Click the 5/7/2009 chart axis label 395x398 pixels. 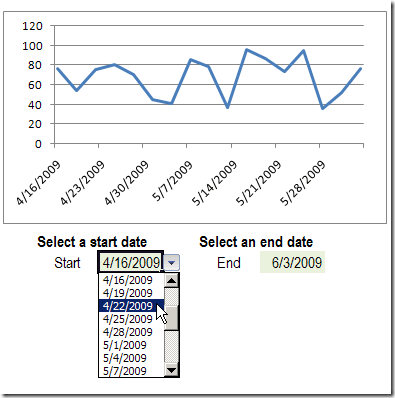172,181
